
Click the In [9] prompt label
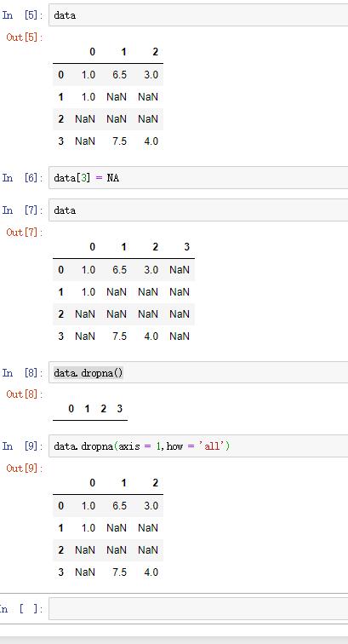23,446
